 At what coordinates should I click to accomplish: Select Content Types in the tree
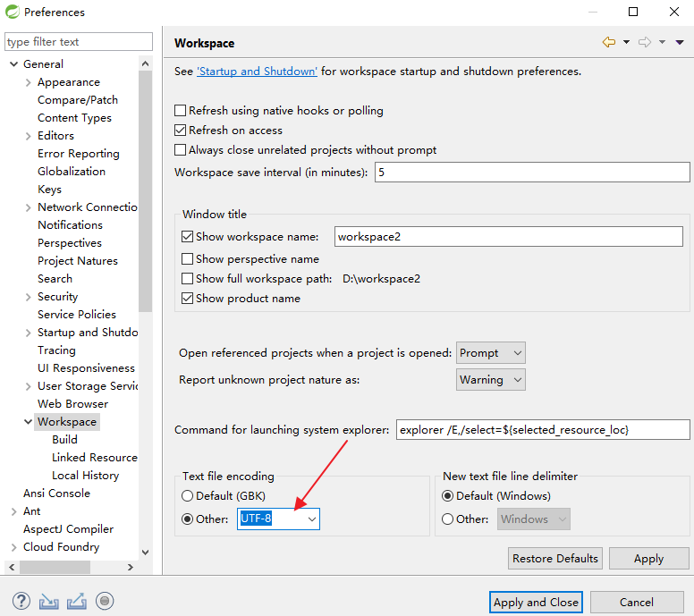click(x=74, y=118)
